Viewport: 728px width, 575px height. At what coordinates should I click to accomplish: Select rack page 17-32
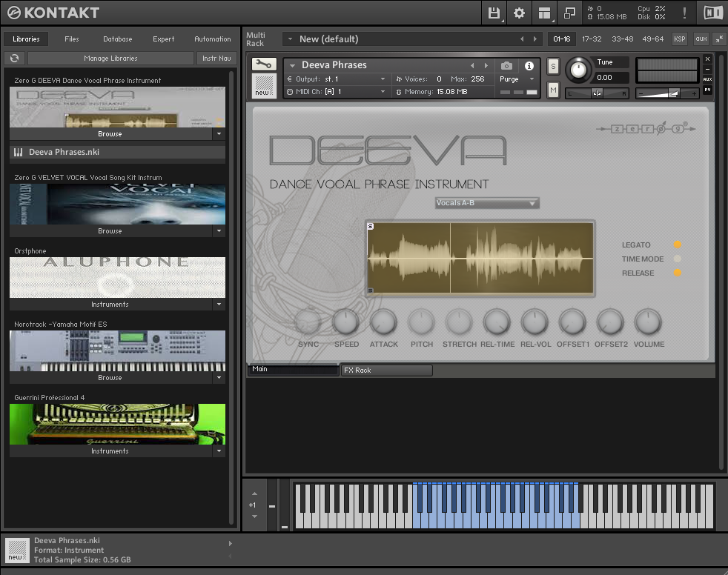pos(592,39)
